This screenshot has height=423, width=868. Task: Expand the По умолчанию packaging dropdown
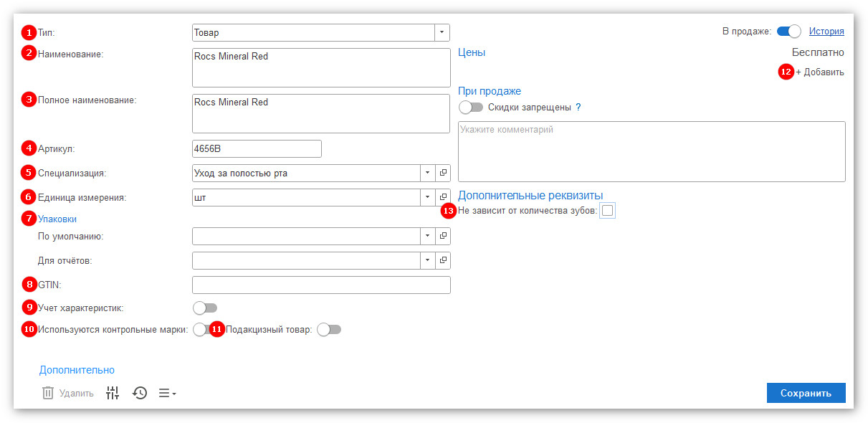tap(427, 236)
